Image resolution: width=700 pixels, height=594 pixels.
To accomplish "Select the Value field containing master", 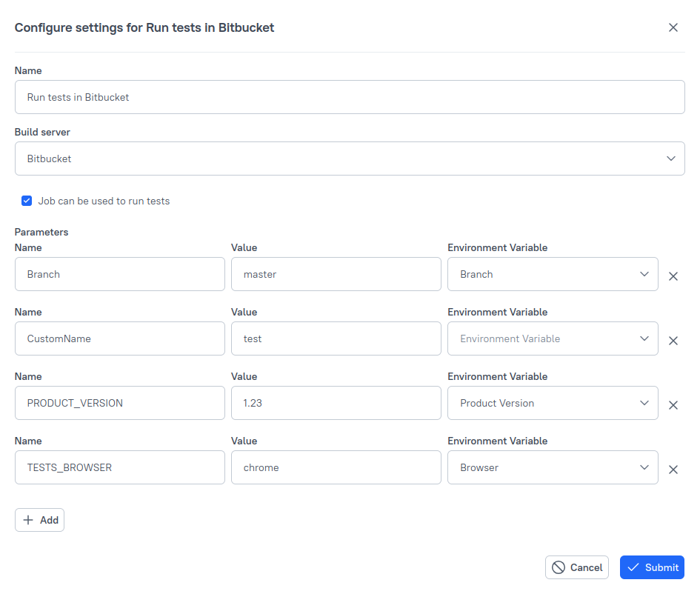I will tap(336, 274).
